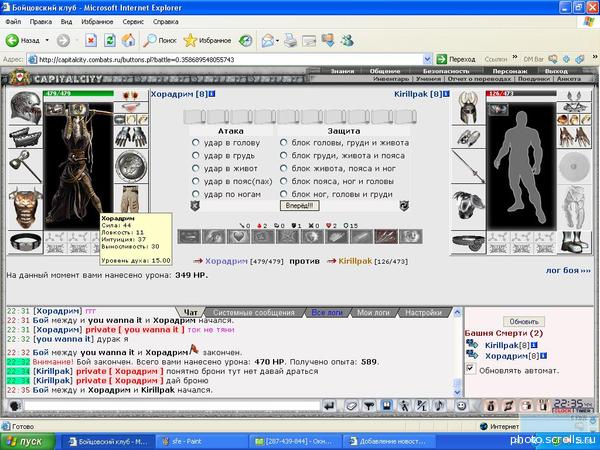Click the IE Print icon
Screen dimensions: 600x450
pos(291,40)
